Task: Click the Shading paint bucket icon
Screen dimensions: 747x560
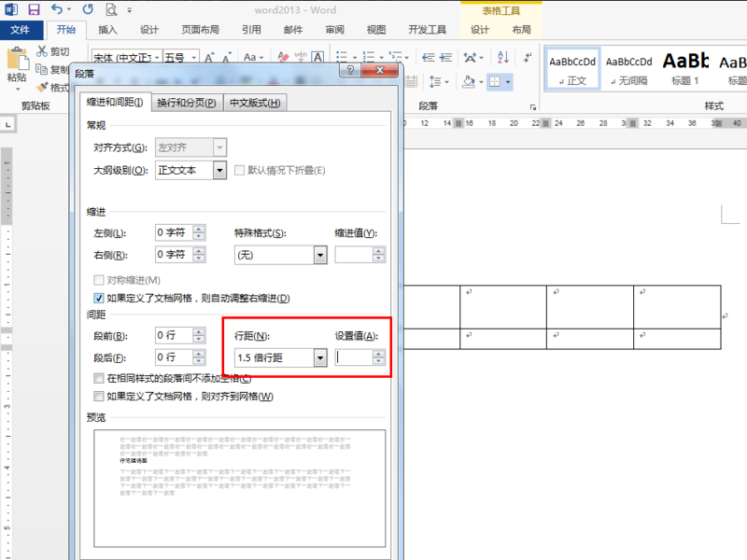Action: tap(469, 82)
